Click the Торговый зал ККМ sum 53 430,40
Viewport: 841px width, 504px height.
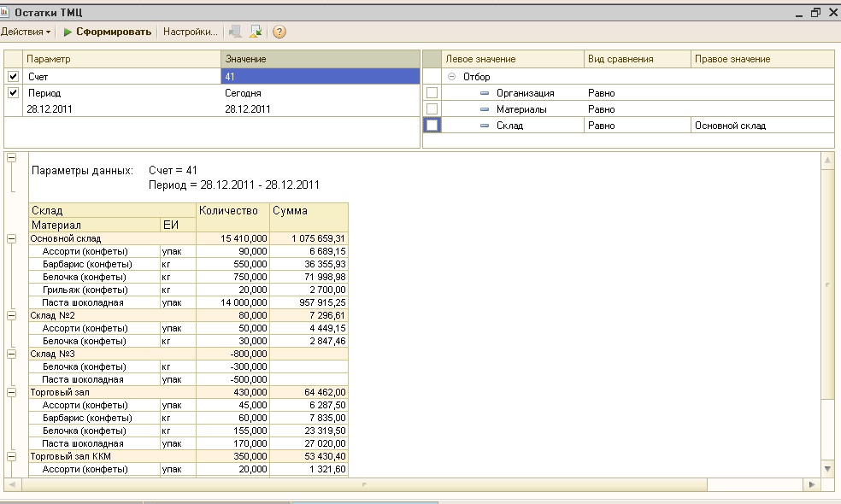point(309,456)
